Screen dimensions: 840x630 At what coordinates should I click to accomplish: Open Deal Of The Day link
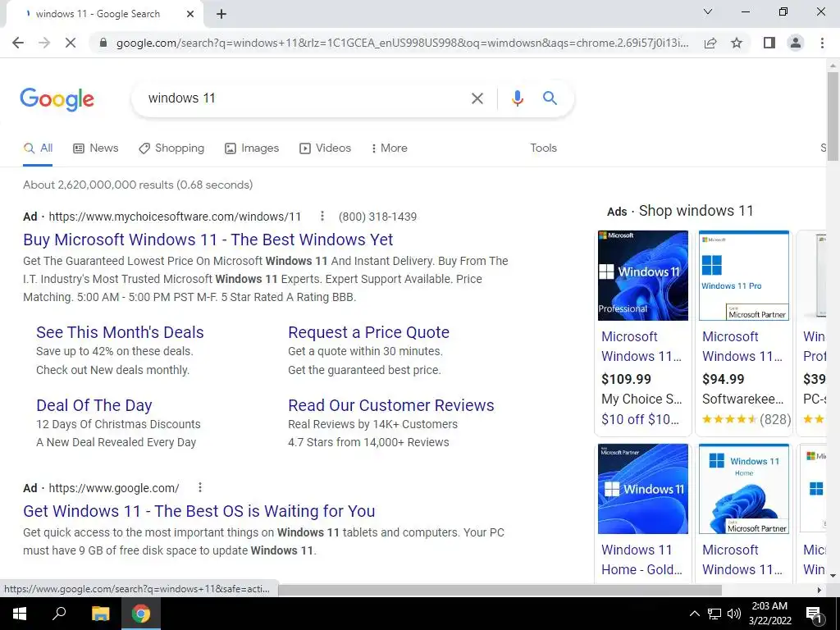94,405
